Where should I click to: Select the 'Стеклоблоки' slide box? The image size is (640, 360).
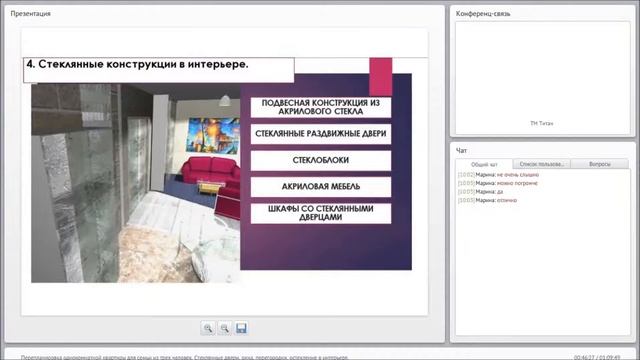tap(321, 160)
